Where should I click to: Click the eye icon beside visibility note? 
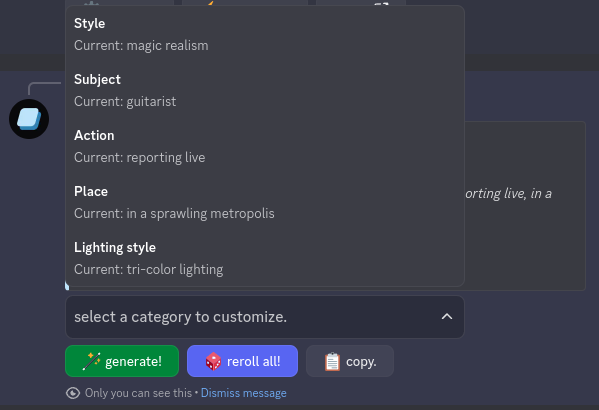[x=73, y=393]
